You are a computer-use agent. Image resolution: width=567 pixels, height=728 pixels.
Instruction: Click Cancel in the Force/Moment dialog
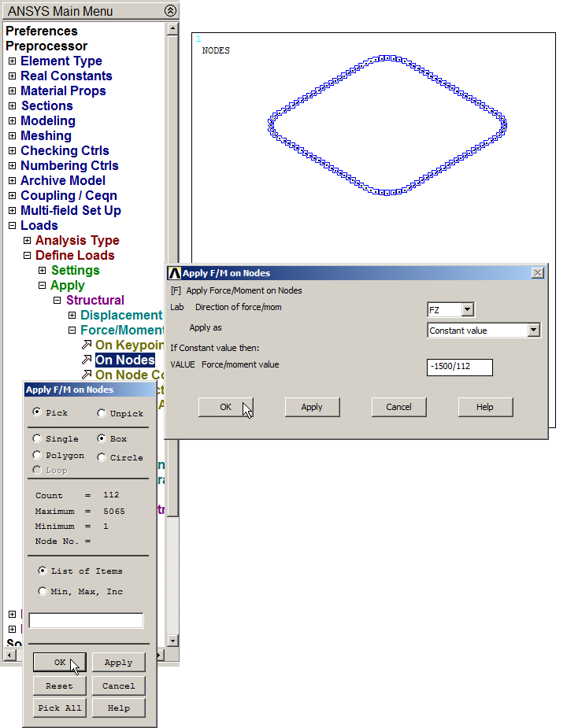tap(398, 407)
